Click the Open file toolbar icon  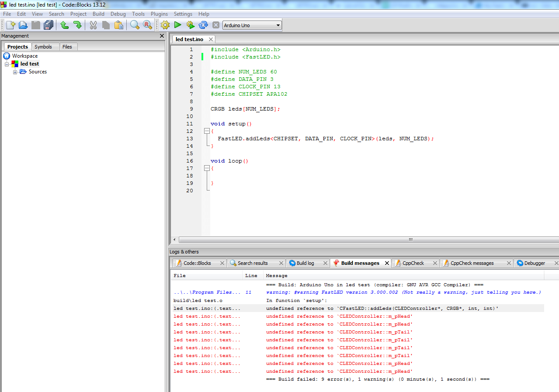coord(23,25)
